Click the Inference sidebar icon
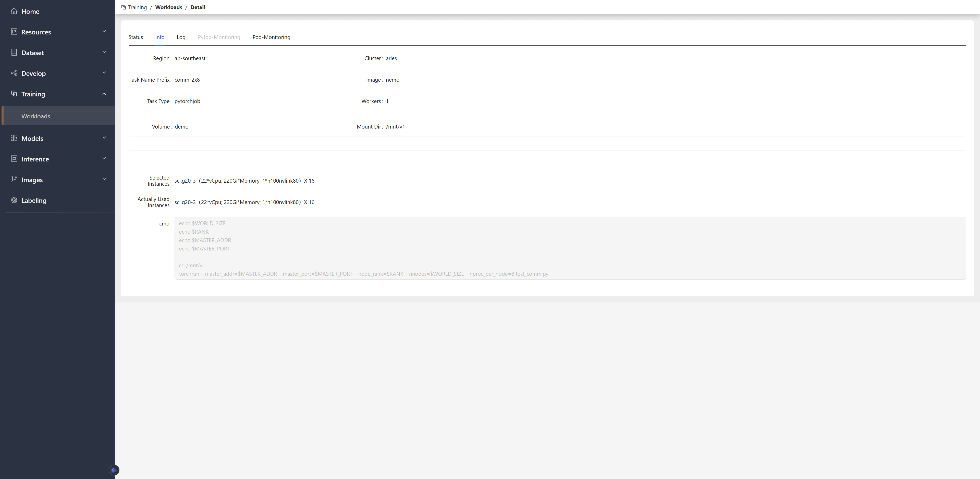Screen dimensions: 980x479 (14, 159)
